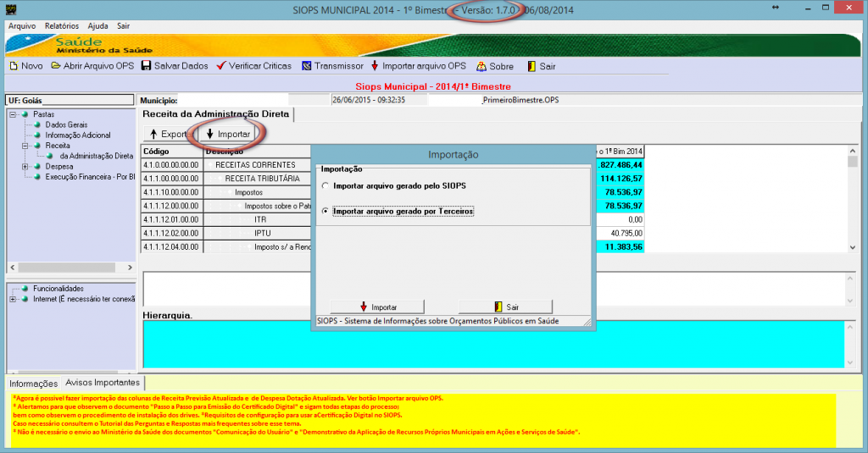Click tree panel scroll right arrow
Viewport: 868px width, 453px height.
130,268
